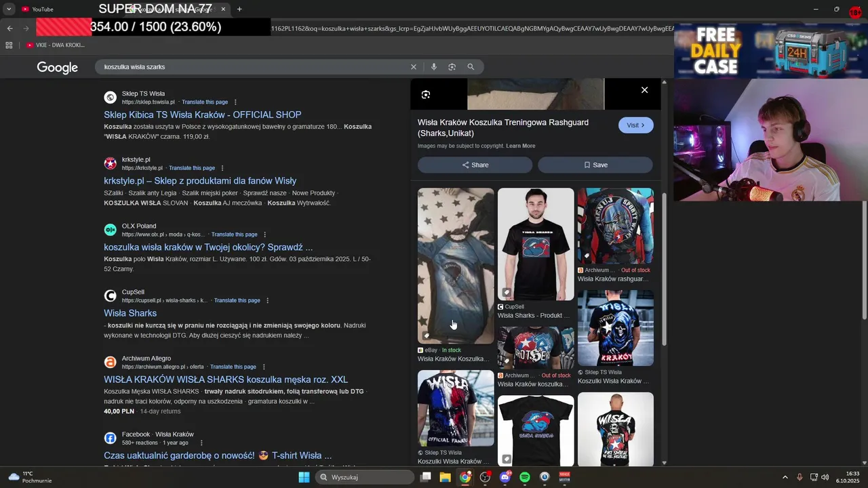
Task: Click the OLX Poland favicon
Action: point(110,230)
